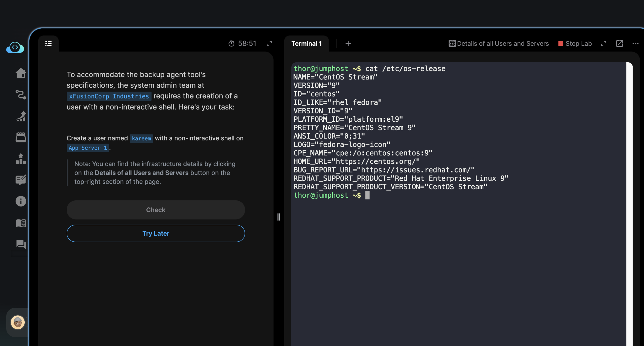
Task: Click the BUG_REPORT_URL terminal line
Action: click(384, 170)
